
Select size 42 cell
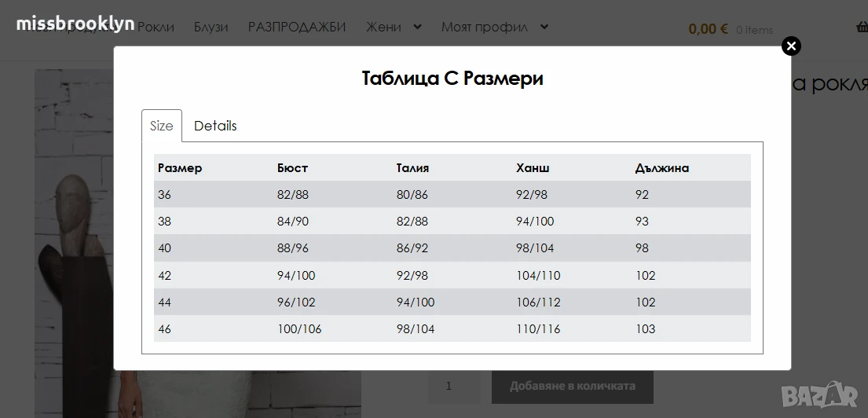point(164,275)
